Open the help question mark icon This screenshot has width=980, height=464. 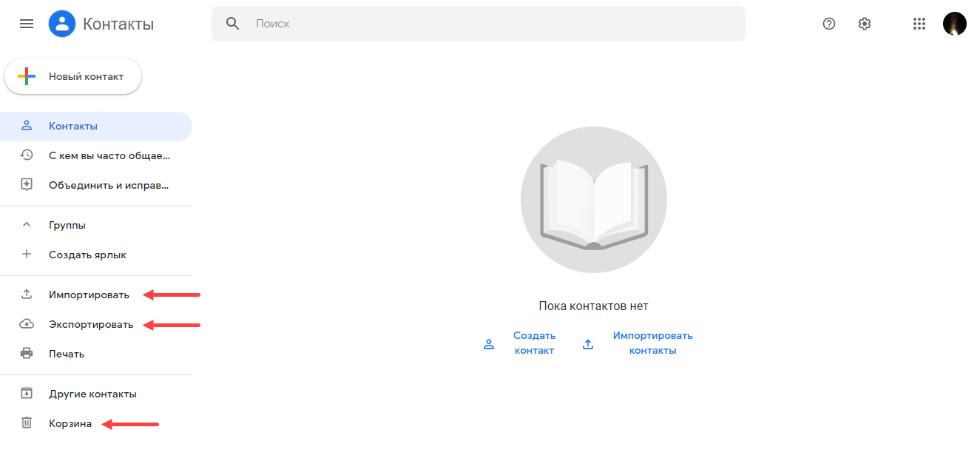829,24
